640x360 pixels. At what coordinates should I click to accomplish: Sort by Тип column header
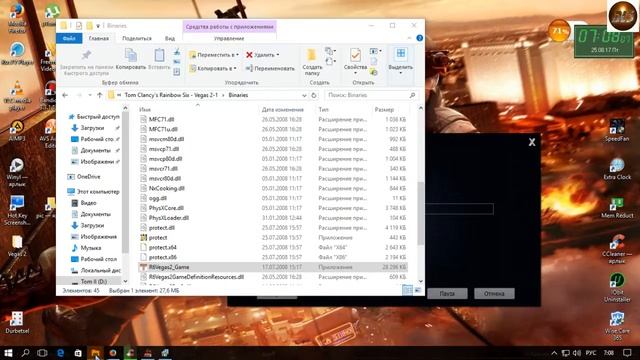[323, 109]
